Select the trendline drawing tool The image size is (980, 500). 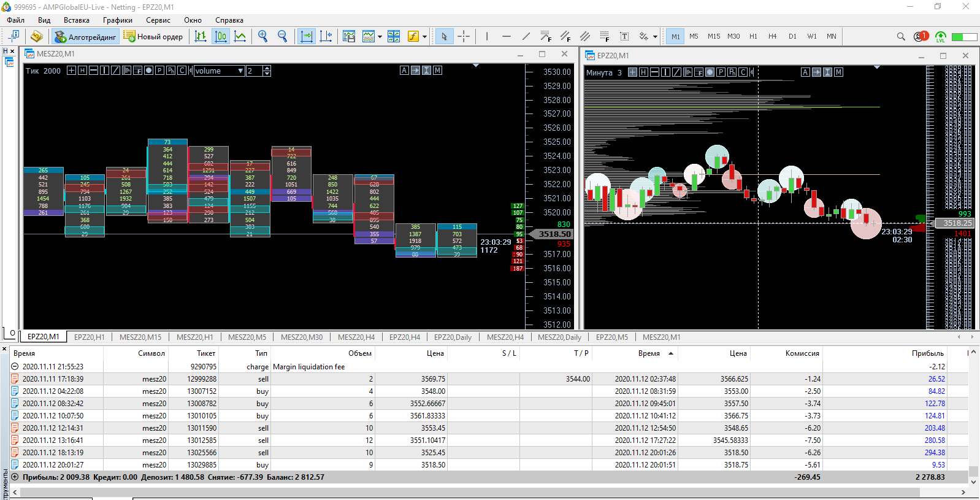point(526,36)
